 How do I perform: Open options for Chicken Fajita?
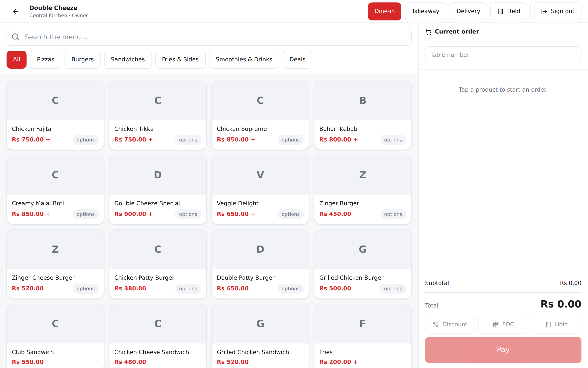(x=86, y=140)
